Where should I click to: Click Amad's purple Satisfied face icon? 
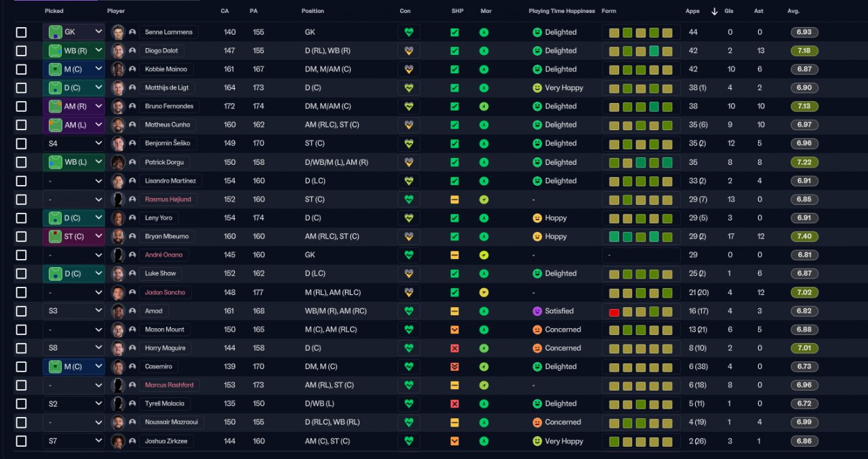click(537, 311)
